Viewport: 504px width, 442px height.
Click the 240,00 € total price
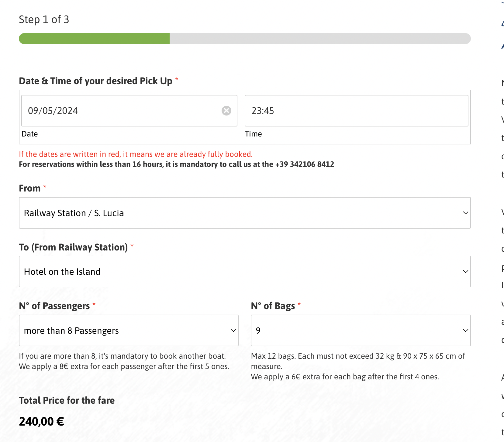[x=42, y=422]
